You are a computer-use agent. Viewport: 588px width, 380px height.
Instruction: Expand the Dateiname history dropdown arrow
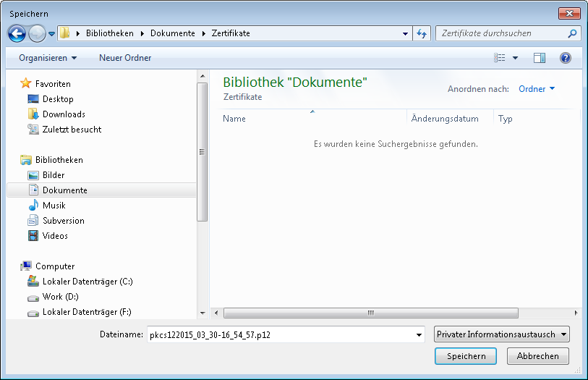419,334
